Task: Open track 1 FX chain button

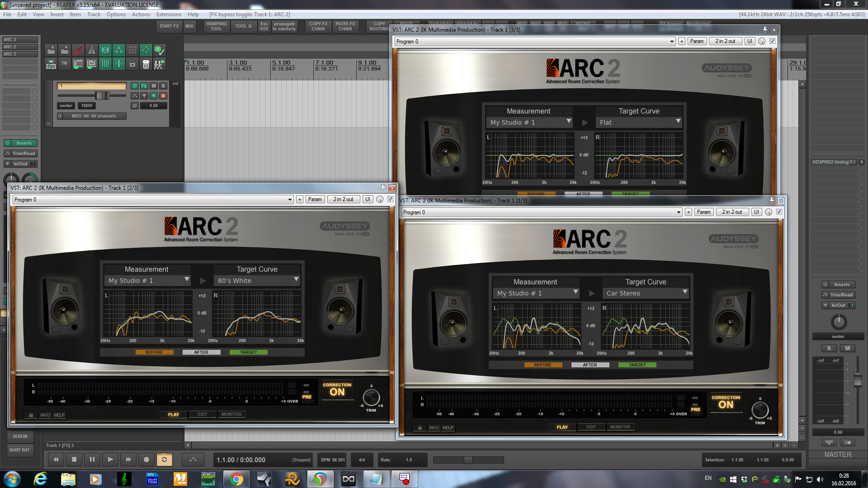Action: (x=144, y=86)
